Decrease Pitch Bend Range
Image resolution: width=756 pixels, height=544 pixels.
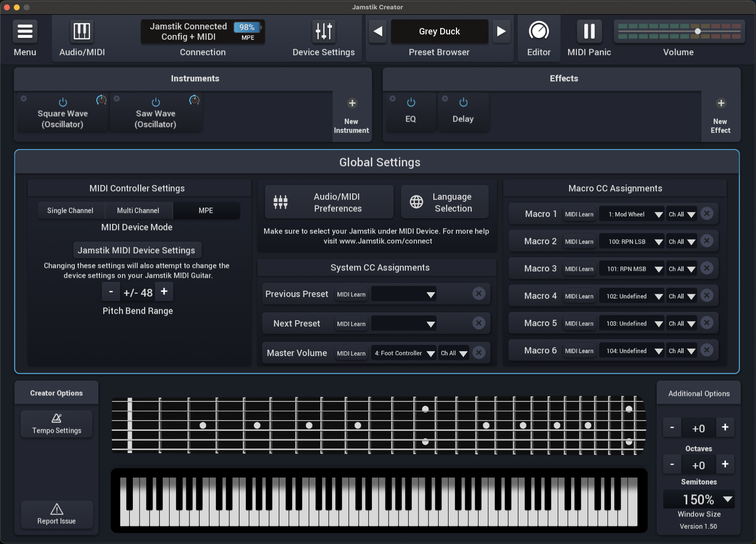point(111,292)
